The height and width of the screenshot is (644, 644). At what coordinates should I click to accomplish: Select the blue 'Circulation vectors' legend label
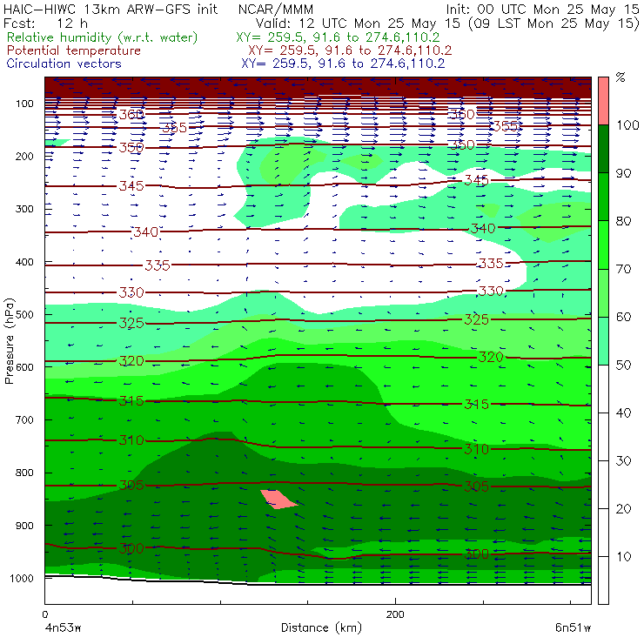click(64, 64)
